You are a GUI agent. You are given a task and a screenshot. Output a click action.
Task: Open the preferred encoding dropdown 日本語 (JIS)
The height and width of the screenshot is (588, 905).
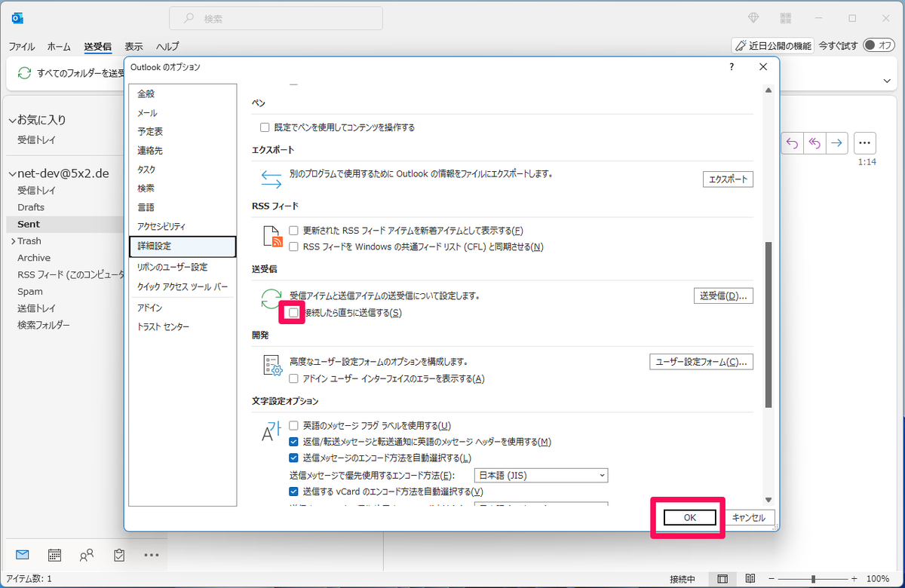pyautogui.click(x=541, y=475)
